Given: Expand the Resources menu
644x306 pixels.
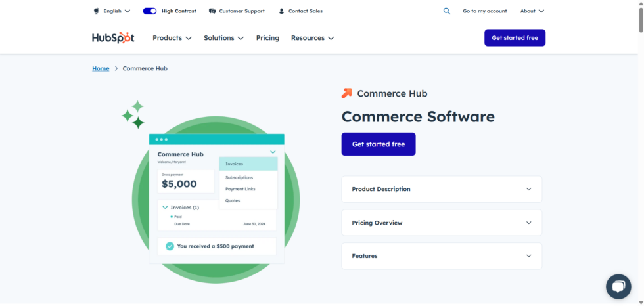Looking at the screenshot, I should (x=313, y=37).
